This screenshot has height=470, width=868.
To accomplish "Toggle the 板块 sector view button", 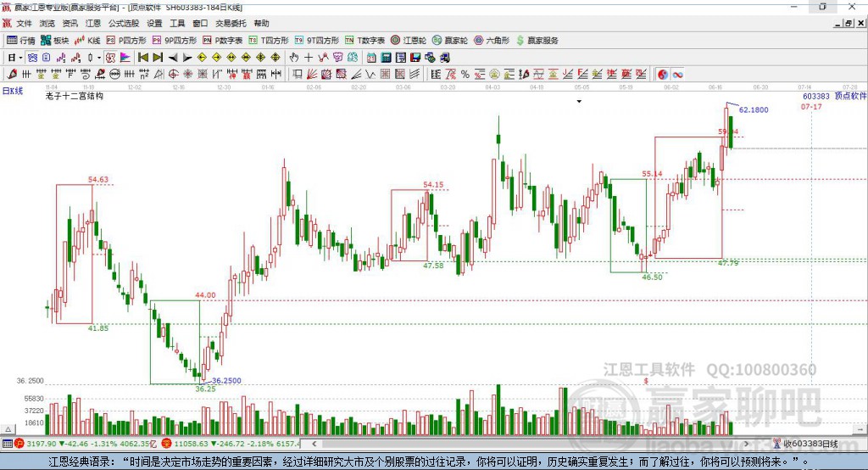I will [54, 41].
